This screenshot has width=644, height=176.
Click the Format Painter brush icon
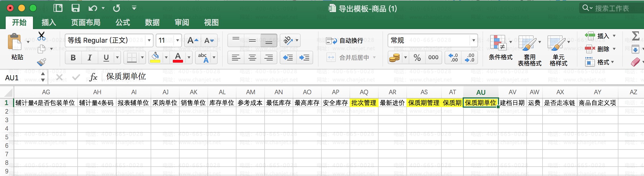[x=41, y=62]
